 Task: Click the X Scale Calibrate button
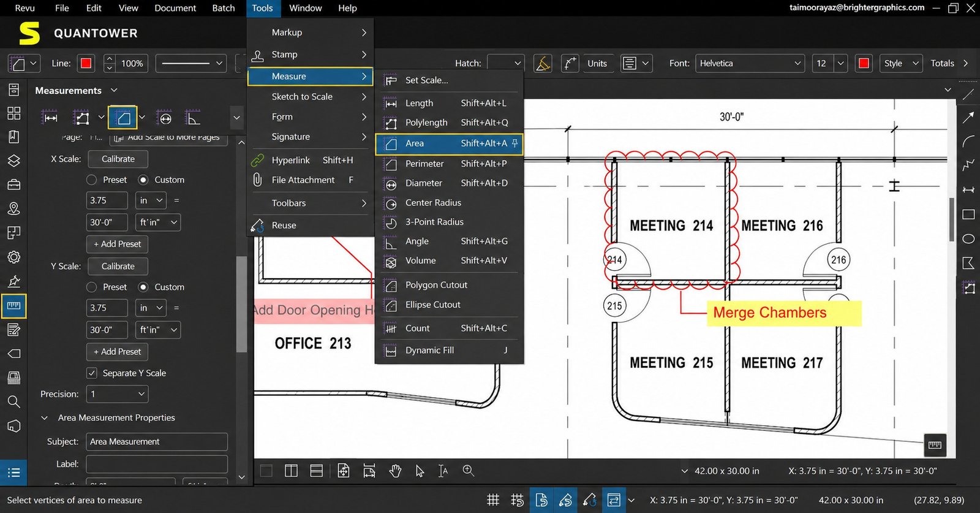118,159
